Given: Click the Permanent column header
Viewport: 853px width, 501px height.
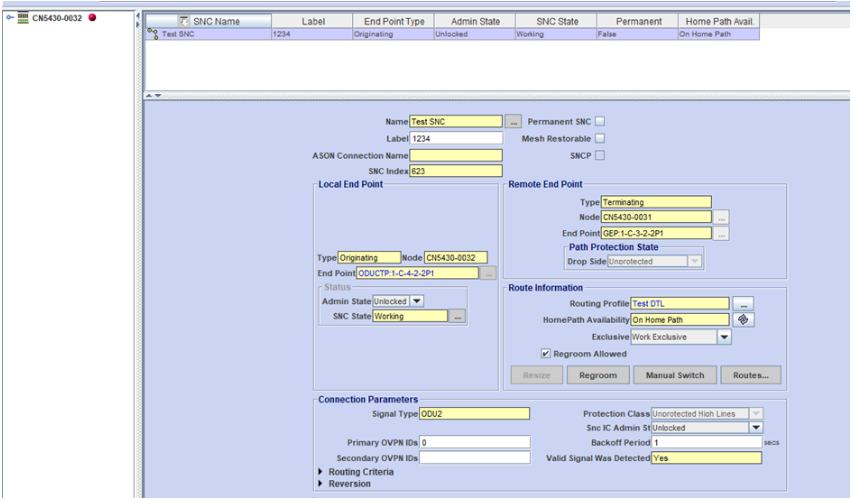Looking at the screenshot, I should 638,21.
